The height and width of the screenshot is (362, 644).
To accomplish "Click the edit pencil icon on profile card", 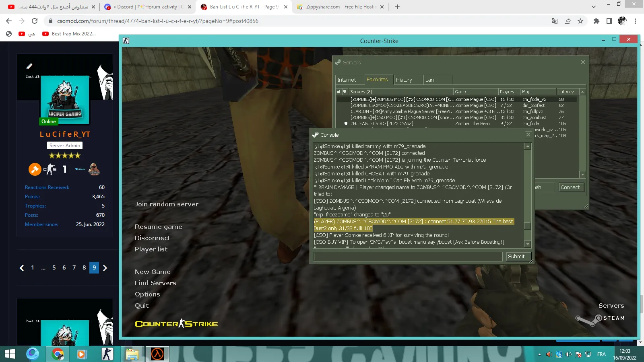I will point(29,66).
